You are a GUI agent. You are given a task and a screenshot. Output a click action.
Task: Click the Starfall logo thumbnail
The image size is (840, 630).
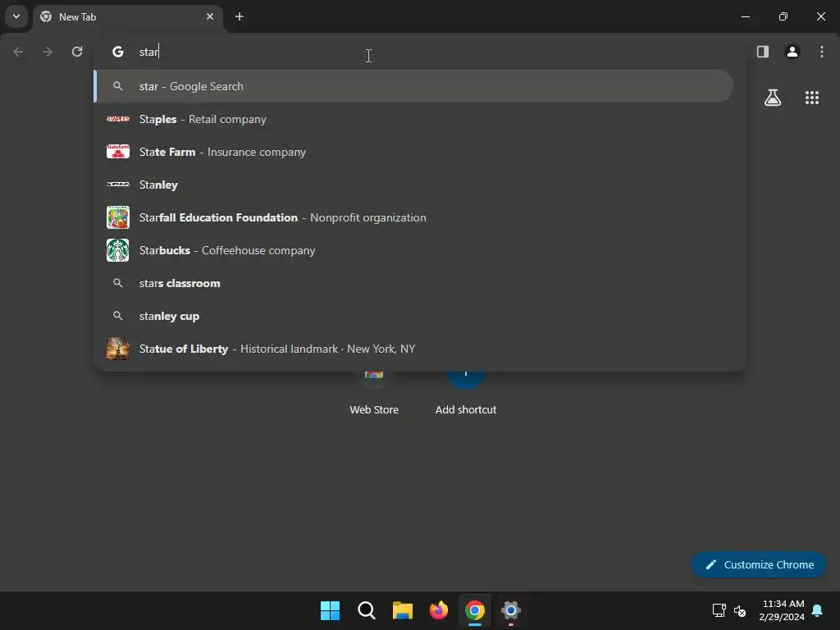tap(118, 217)
